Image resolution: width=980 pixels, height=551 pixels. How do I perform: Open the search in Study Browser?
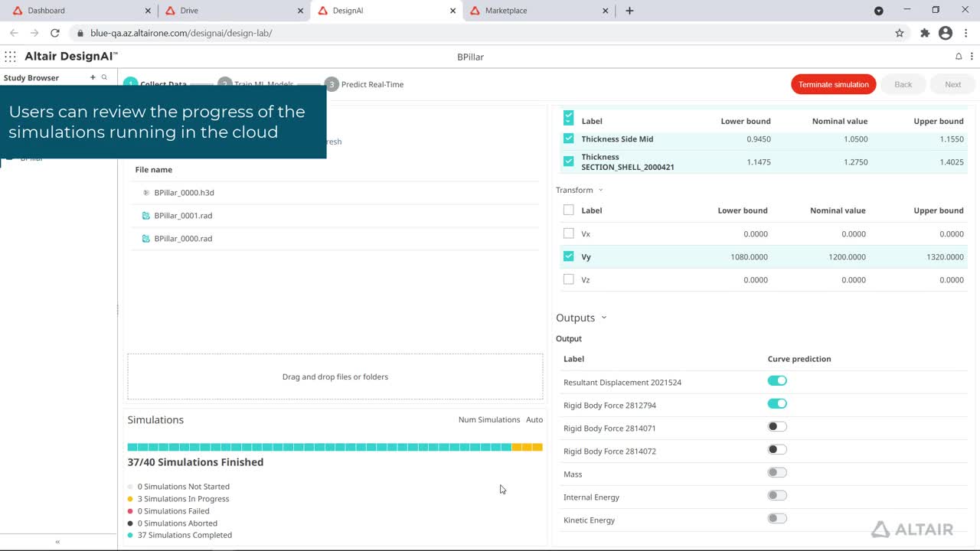(104, 77)
